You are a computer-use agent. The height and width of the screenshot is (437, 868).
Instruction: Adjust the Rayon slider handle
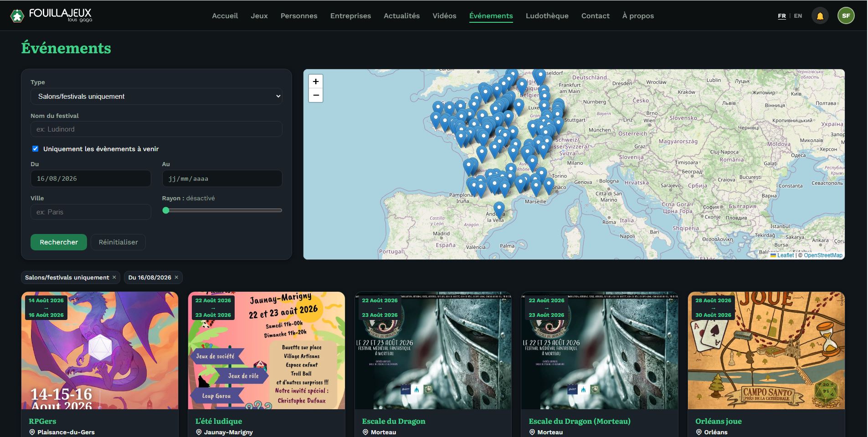[x=166, y=210]
